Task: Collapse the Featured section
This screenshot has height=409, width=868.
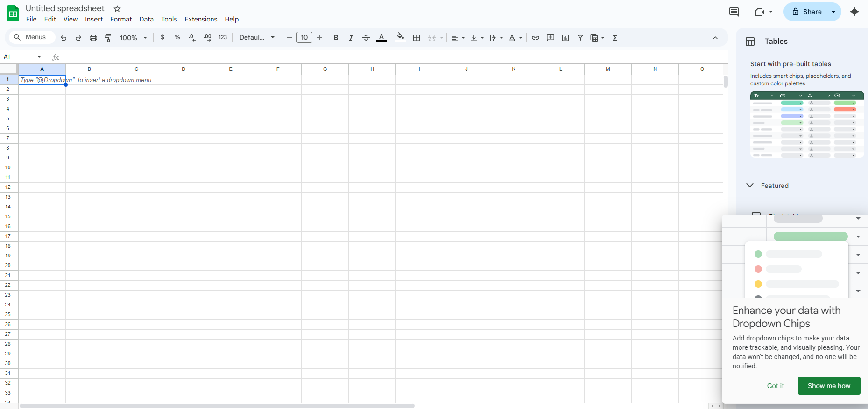Action: (750, 186)
